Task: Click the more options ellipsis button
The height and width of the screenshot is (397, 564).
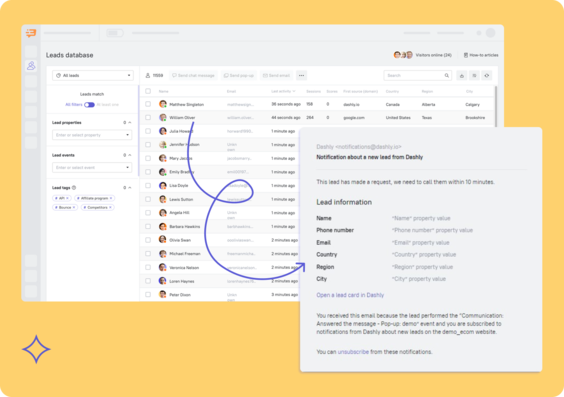Action: pos(301,76)
